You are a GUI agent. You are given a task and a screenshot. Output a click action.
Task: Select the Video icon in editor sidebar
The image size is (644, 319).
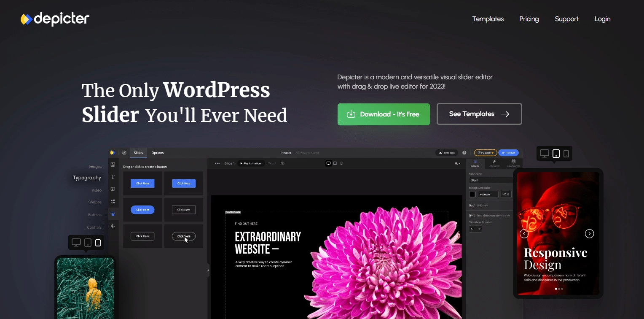click(113, 189)
